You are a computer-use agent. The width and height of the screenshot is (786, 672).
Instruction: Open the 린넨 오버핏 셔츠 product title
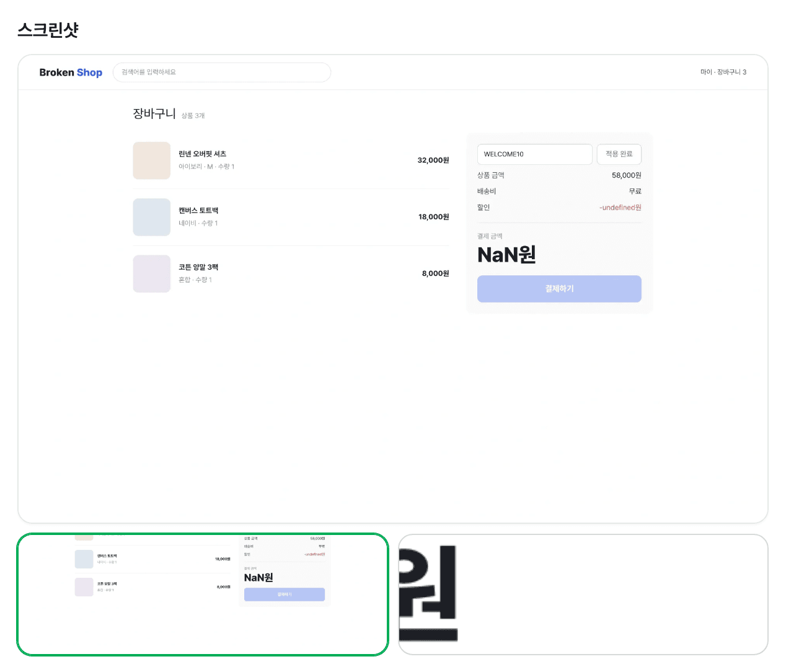point(203,154)
